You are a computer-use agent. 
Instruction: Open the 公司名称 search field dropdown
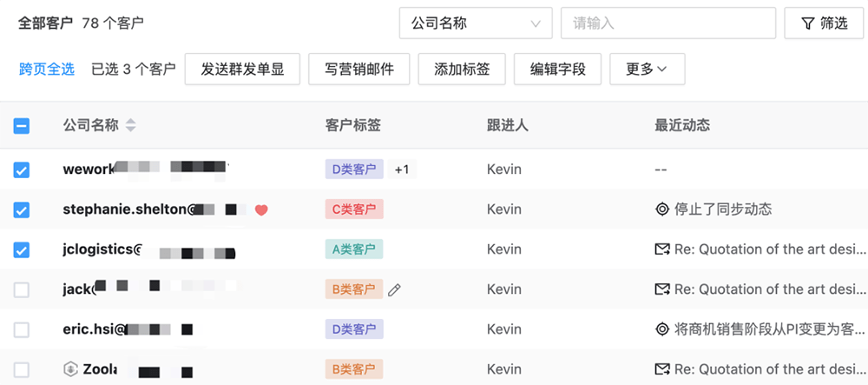click(x=475, y=23)
